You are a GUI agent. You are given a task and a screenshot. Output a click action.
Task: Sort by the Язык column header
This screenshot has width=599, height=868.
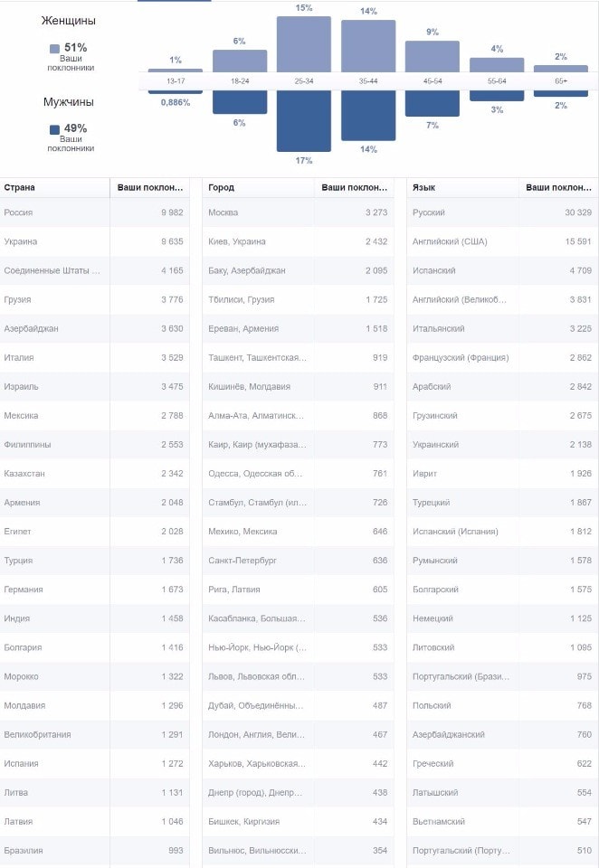pos(423,188)
